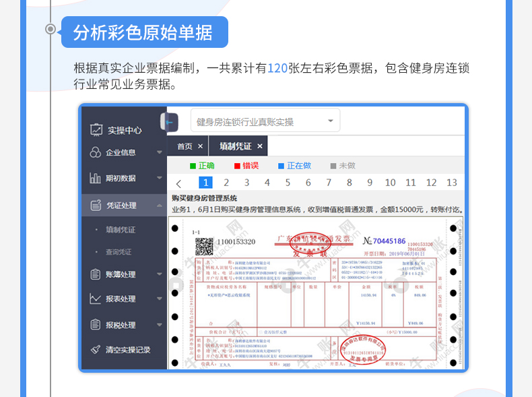
Task: Select task number 11
Action: pos(411,183)
